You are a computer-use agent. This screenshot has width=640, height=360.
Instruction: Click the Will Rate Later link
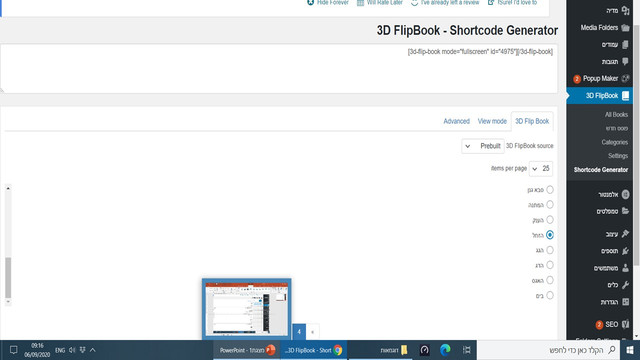pos(380,2)
